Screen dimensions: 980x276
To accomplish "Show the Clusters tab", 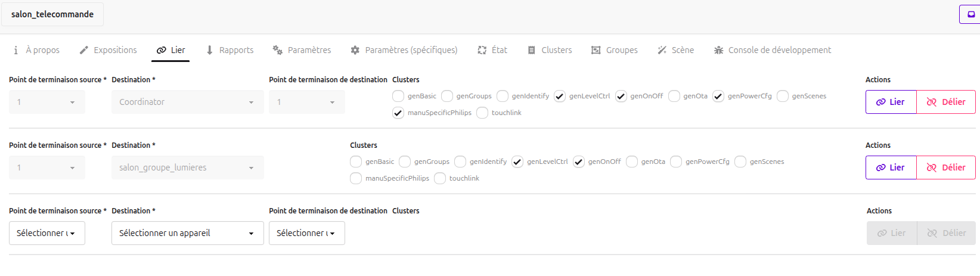I will pyautogui.click(x=550, y=50).
